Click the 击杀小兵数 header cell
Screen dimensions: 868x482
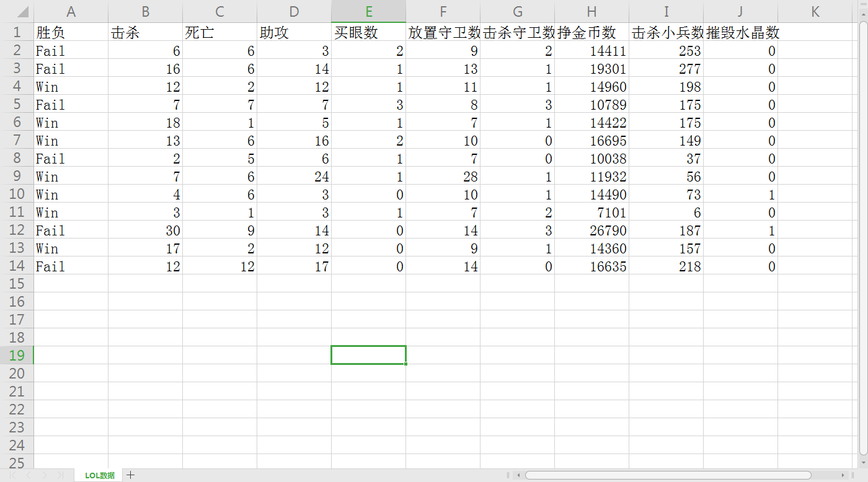click(666, 32)
